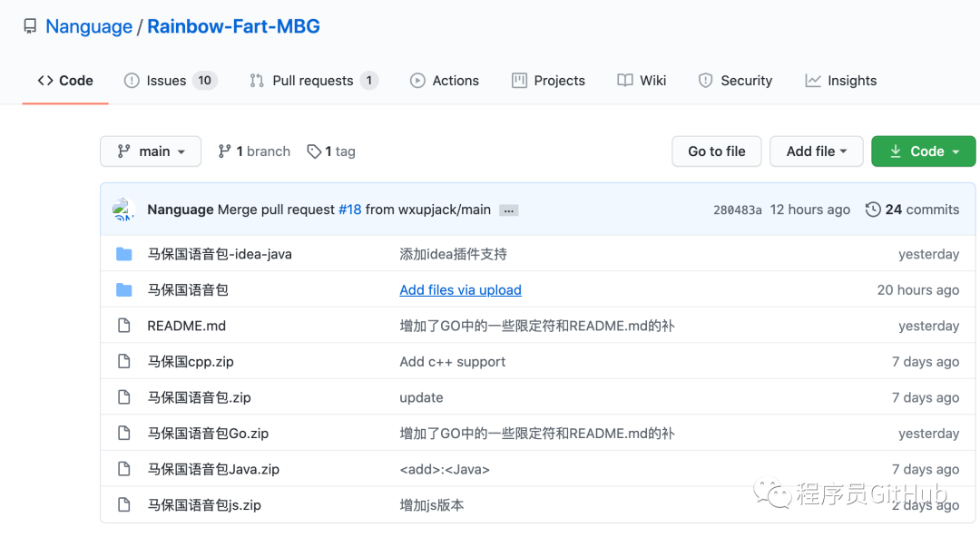Open the 马保国语音包Java.zip file

[x=213, y=469]
